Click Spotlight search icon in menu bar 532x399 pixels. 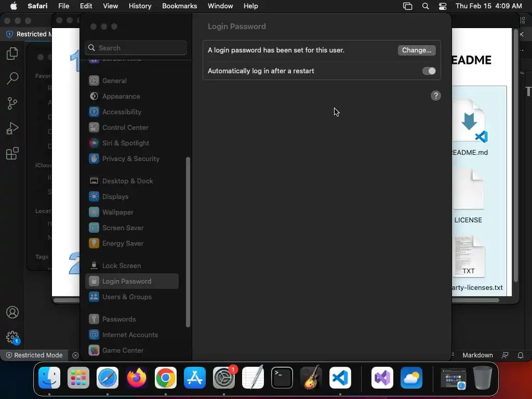click(425, 6)
